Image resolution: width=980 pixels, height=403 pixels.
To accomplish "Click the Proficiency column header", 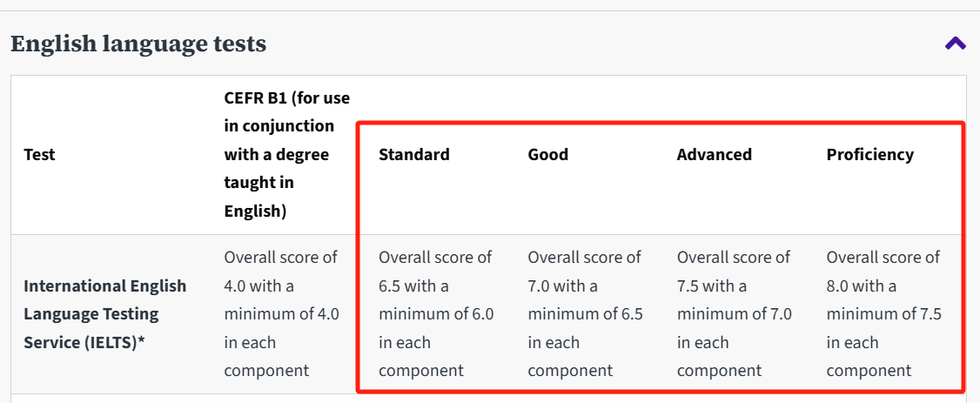I will [x=869, y=155].
